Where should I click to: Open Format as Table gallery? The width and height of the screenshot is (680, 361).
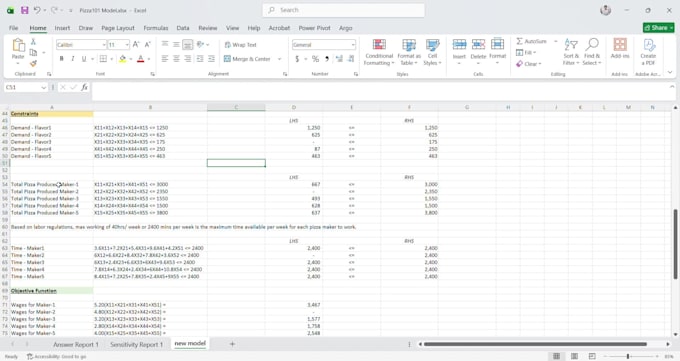pos(409,52)
